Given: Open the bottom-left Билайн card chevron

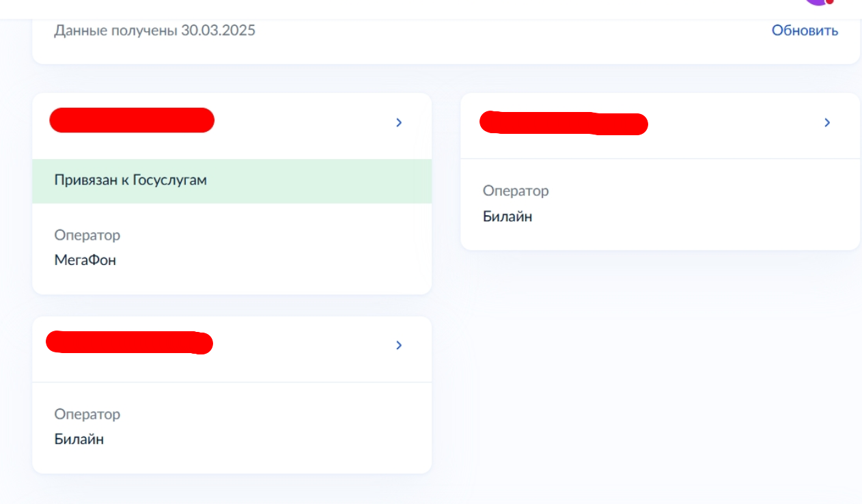Looking at the screenshot, I should (399, 346).
